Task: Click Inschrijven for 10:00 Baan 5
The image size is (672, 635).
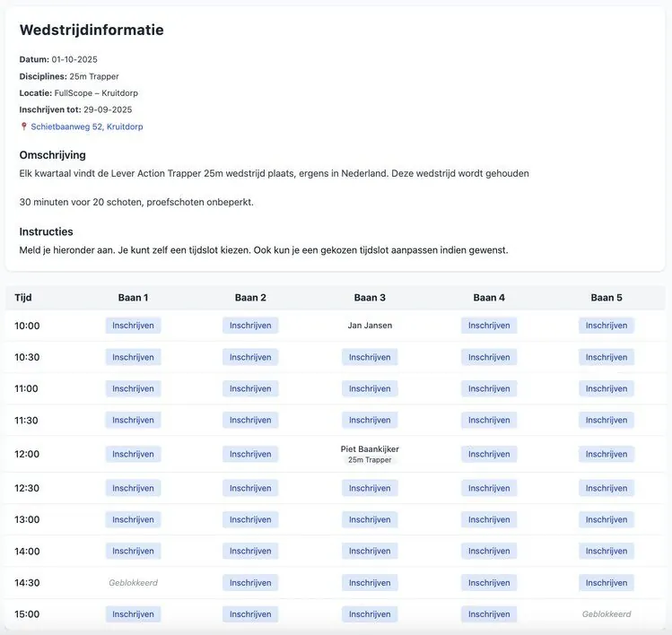Action: click(x=607, y=326)
